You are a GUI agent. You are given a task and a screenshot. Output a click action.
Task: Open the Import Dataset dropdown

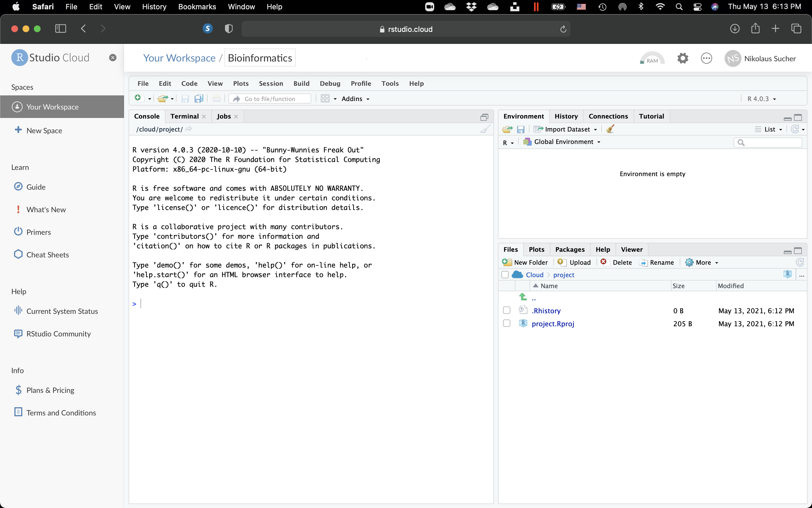[565, 129]
